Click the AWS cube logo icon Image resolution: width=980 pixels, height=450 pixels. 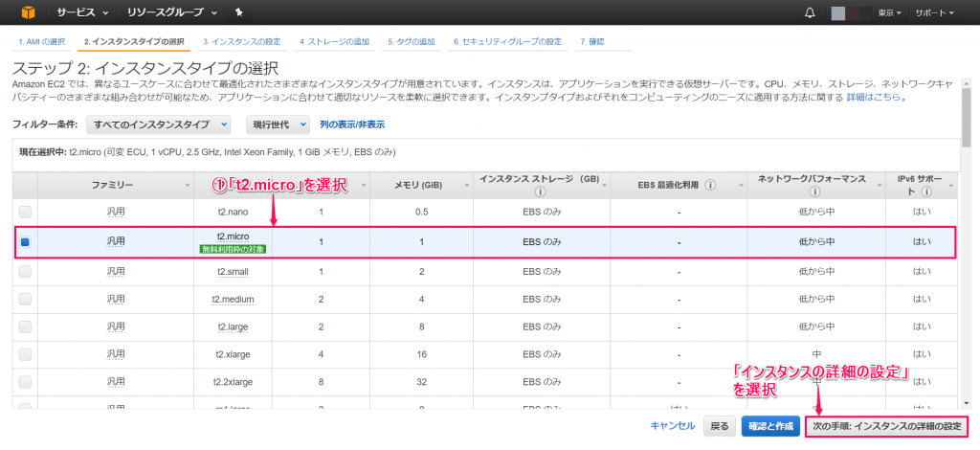coord(28,11)
